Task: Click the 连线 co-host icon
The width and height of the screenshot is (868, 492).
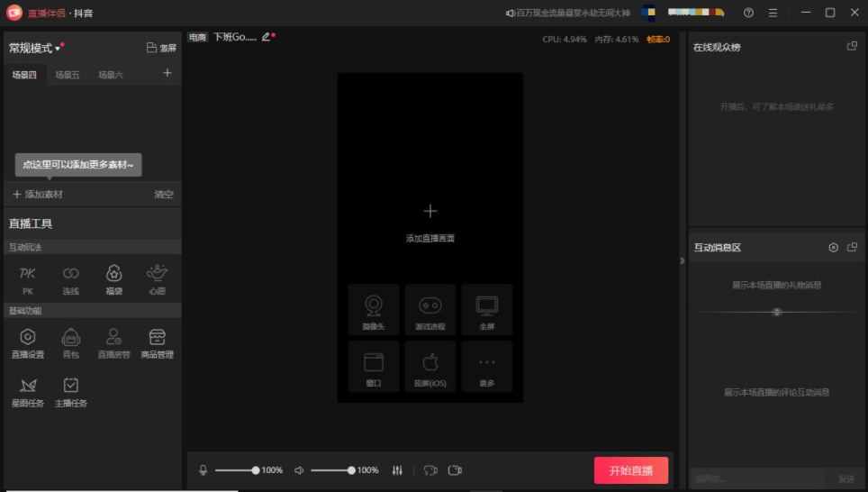Action: pyautogui.click(x=70, y=278)
